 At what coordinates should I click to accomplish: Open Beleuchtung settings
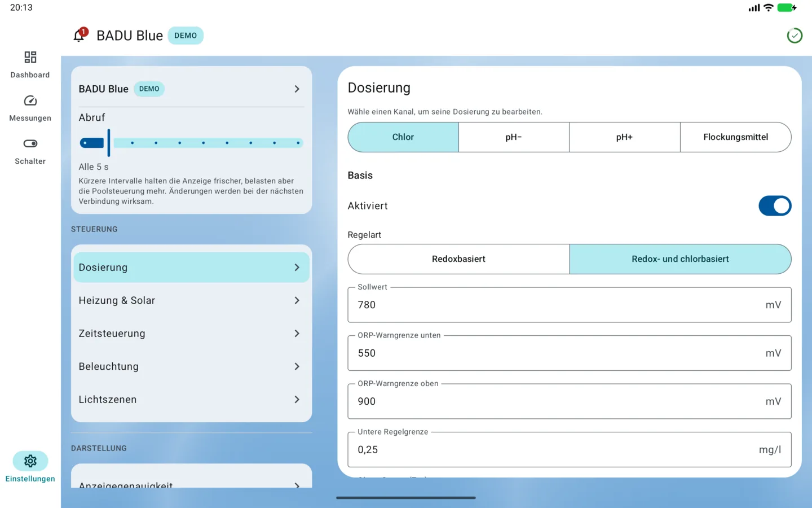click(x=191, y=366)
